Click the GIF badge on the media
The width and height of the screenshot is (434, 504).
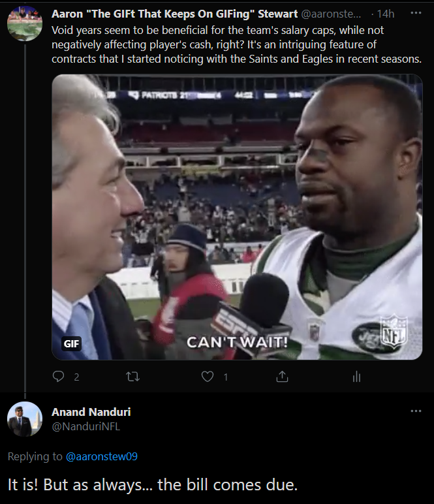71,343
